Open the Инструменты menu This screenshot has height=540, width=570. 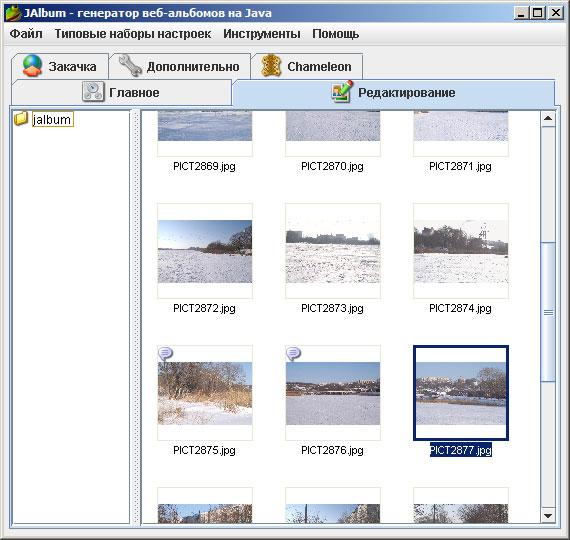(262, 34)
